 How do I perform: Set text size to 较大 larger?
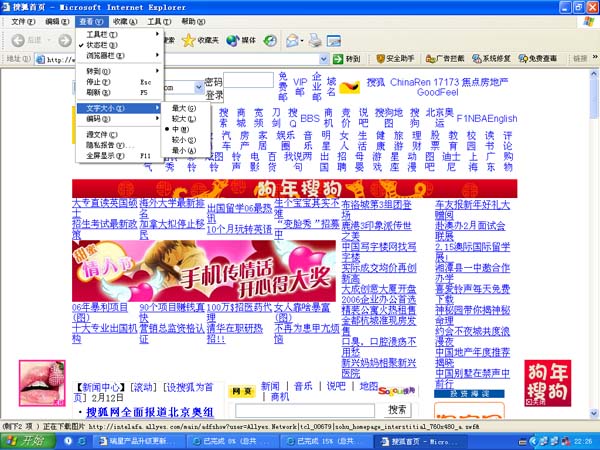pos(186,119)
